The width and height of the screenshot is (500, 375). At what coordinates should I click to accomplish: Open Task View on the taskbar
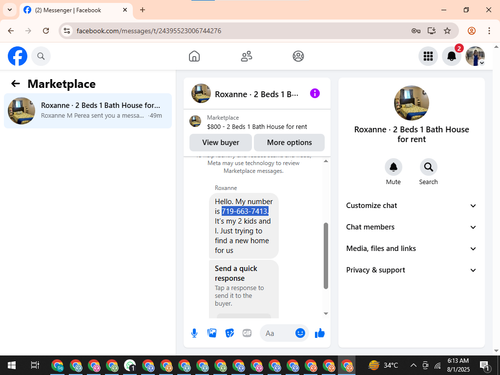[x=35, y=365]
